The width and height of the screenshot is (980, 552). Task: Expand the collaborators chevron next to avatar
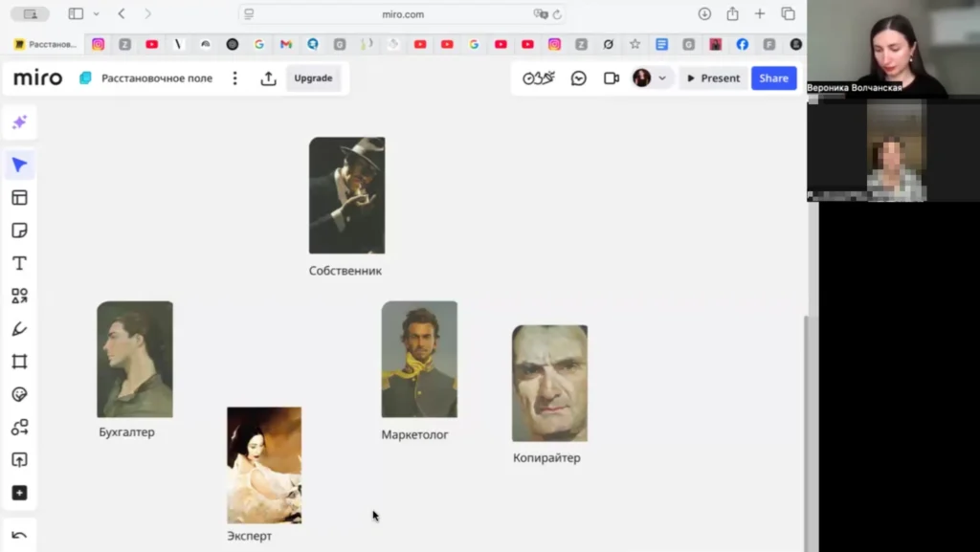[662, 78]
